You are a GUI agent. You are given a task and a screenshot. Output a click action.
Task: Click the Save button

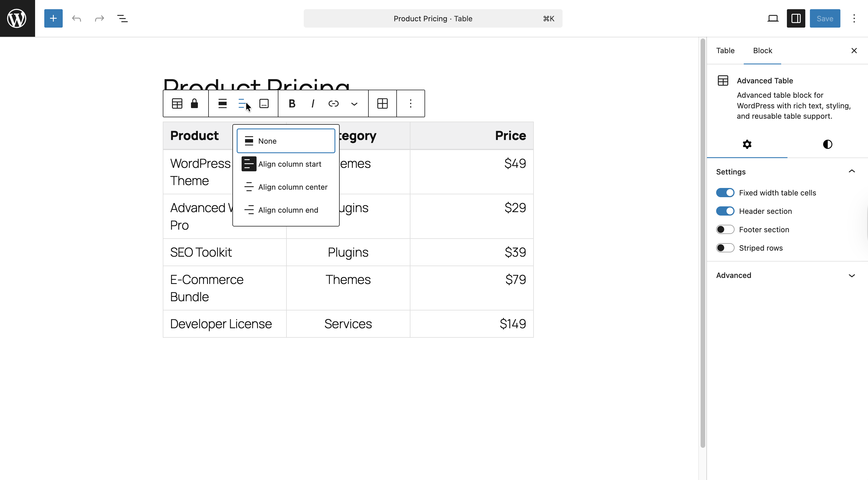pos(825,18)
